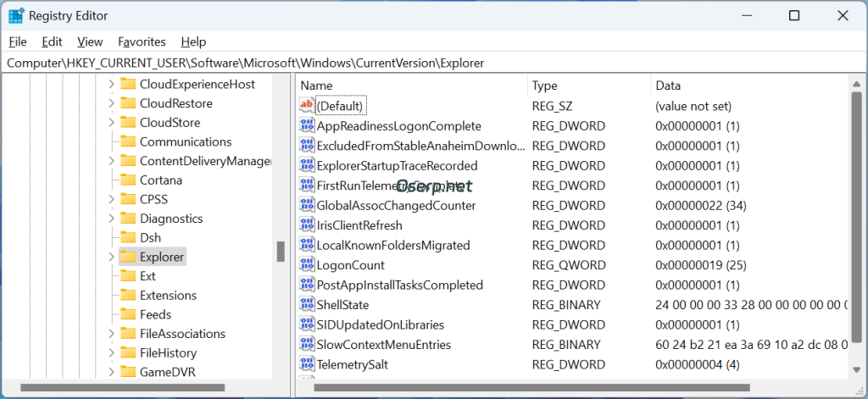Click the GlobalAssocChangedCounter value icon
This screenshot has width=868, height=399.
click(x=306, y=205)
